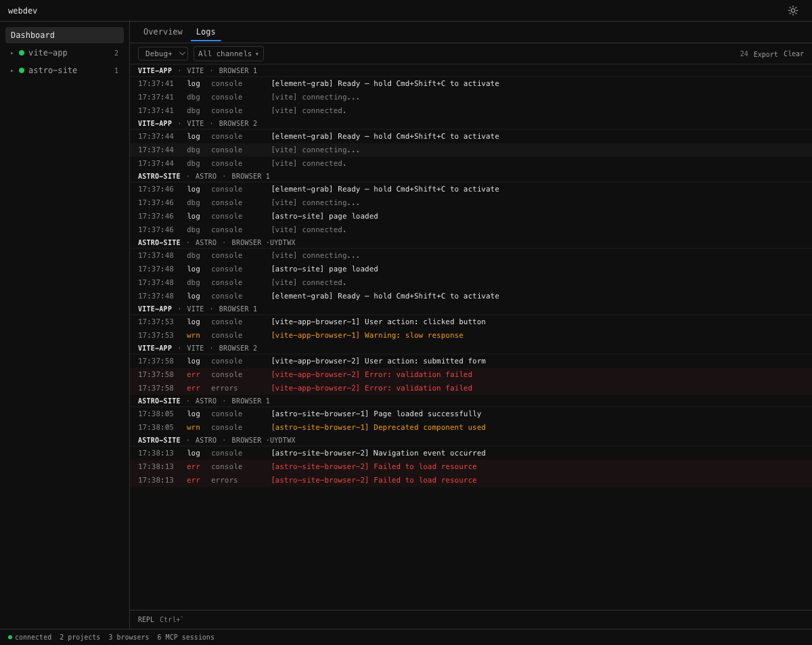
Task: Click the 'Navigation event occurred' log row
Action: [x=471, y=453]
